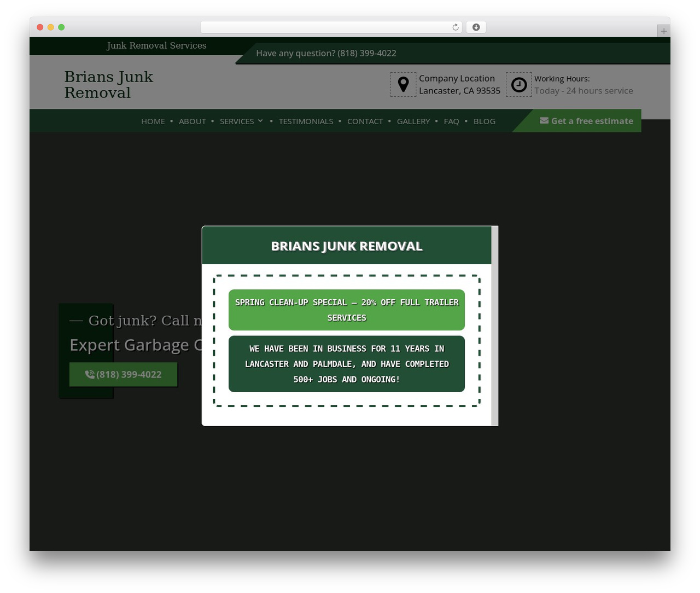Click the envelope icon in estimate button

click(544, 120)
